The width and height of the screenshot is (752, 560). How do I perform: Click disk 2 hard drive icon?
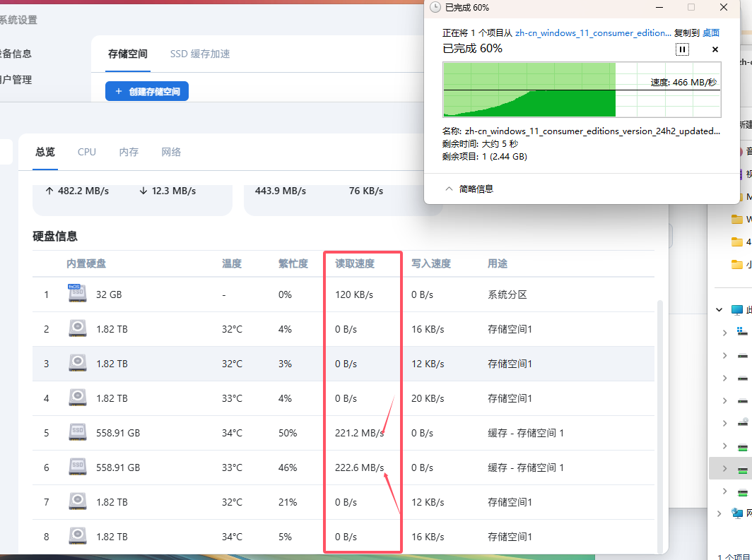(77, 329)
